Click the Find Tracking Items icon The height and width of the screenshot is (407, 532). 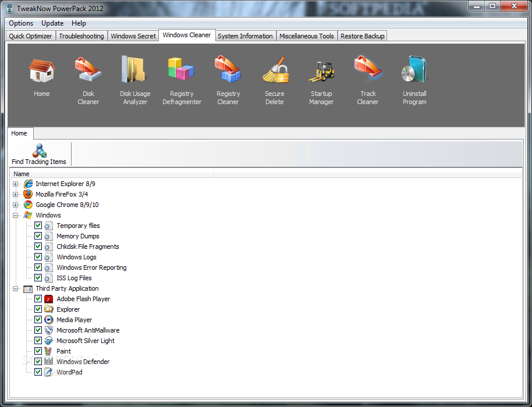40,151
